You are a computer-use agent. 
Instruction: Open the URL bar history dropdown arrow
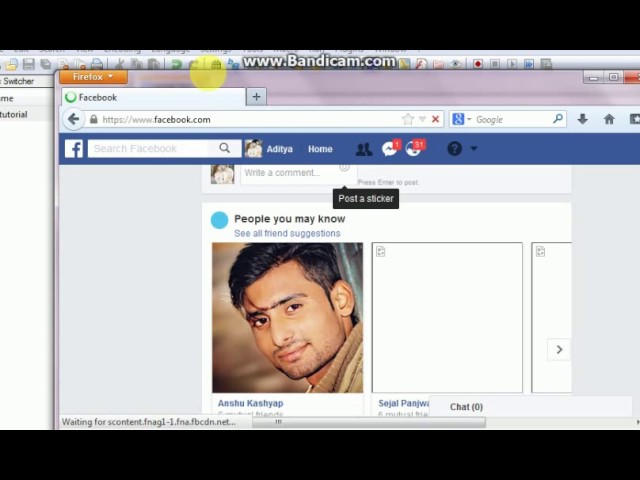point(422,119)
